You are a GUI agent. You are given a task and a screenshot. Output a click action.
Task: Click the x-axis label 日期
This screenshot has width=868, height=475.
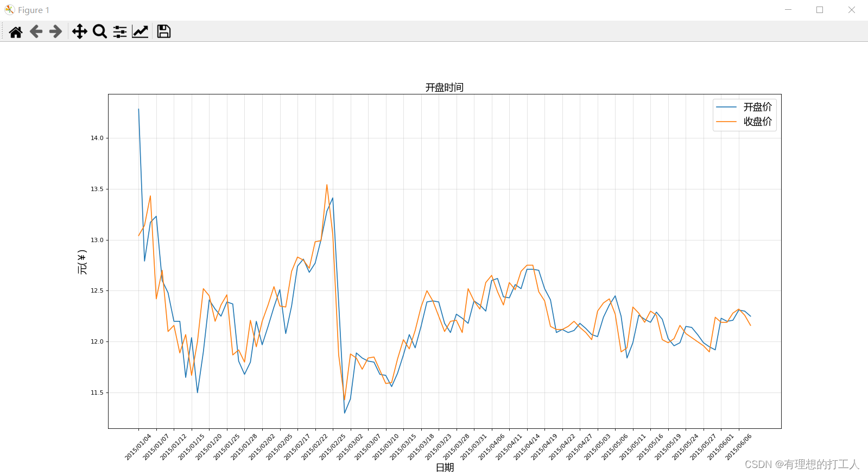[x=445, y=467]
